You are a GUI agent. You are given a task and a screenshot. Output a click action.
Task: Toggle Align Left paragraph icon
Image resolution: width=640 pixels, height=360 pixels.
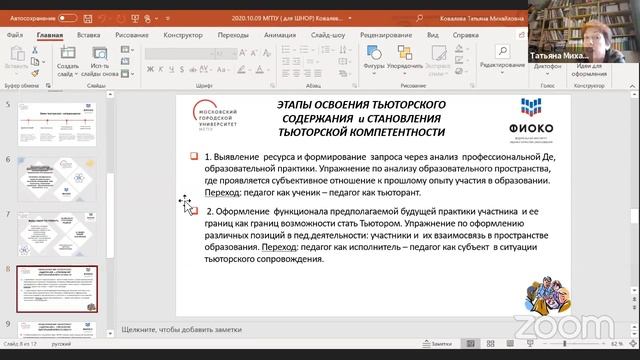coord(286,74)
